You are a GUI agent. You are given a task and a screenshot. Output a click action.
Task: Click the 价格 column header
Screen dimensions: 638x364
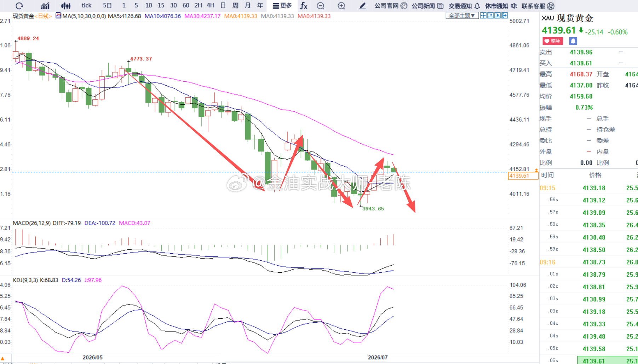point(595,175)
